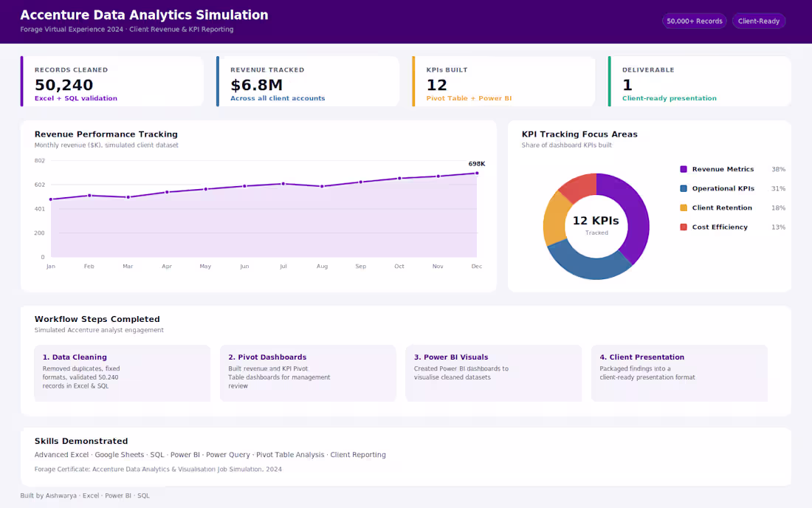Click the Operational KPIs blue legend swatch

point(684,188)
